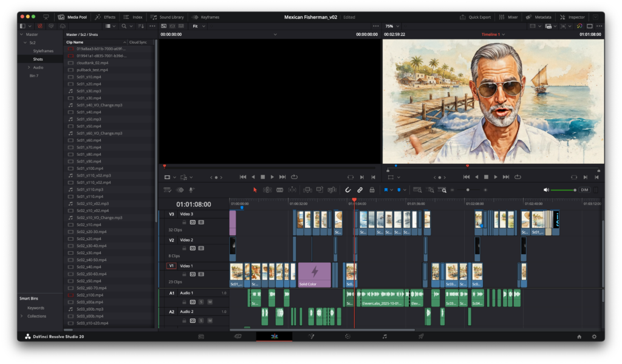Mute the Audio 2 track
The width and height of the screenshot is (622, 364).
(x=210, y=320)
